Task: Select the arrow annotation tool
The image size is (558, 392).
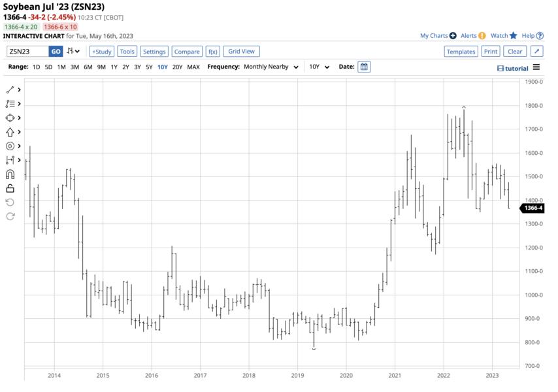Action: coord(9,131)
